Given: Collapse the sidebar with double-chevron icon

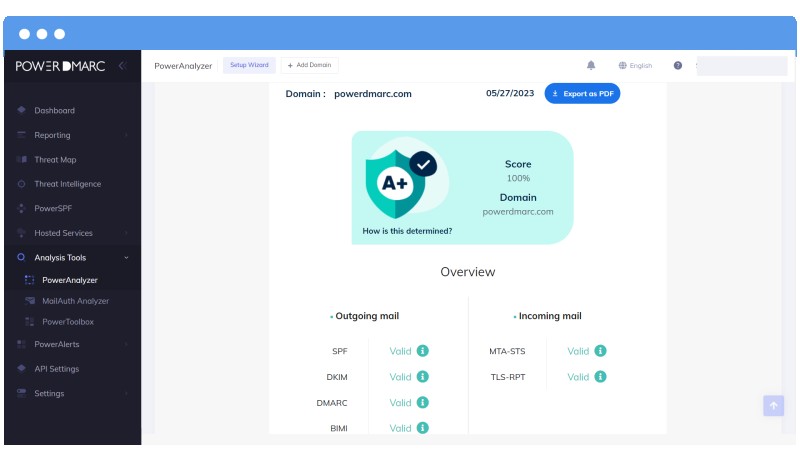Looking at the screenshot, I should [122, 66].
